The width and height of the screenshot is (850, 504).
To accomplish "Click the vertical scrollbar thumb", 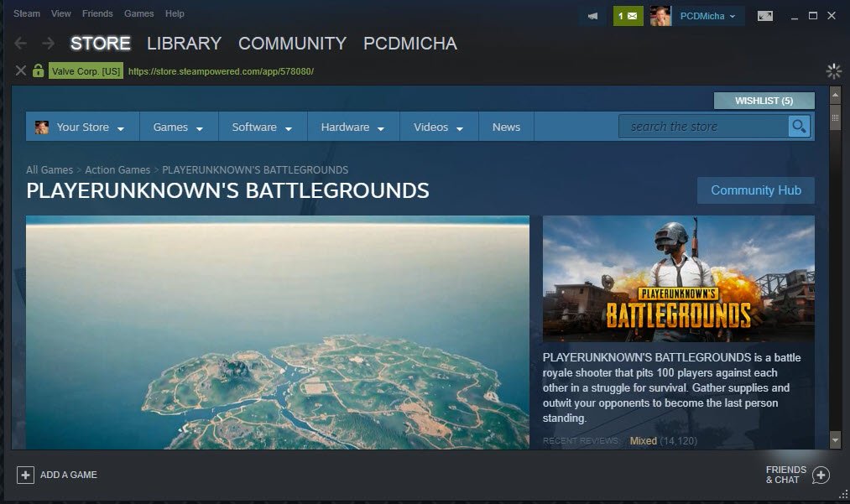I will coord(836,117).
